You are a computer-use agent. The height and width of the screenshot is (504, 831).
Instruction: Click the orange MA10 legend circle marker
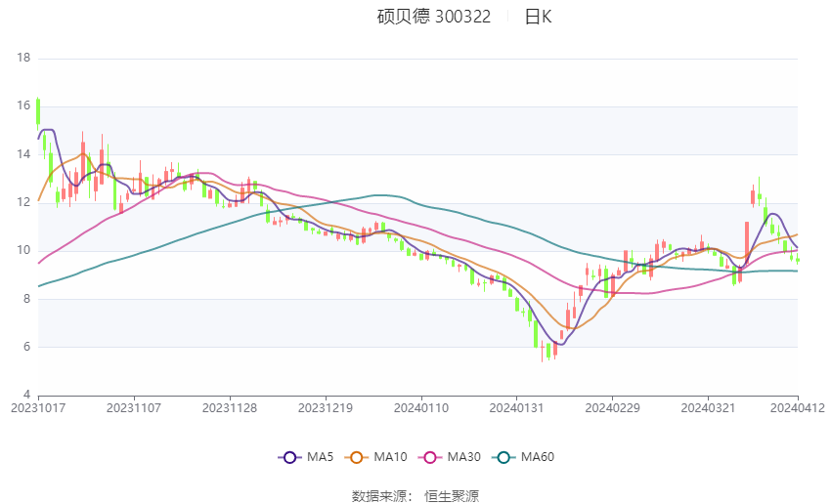tap(357, 457)
